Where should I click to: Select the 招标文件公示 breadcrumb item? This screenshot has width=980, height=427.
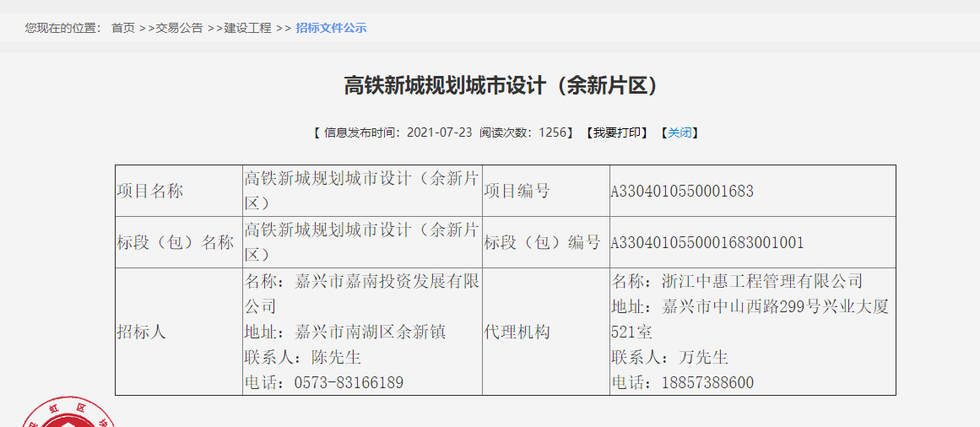pyautogui.click(x=331, y=28)
